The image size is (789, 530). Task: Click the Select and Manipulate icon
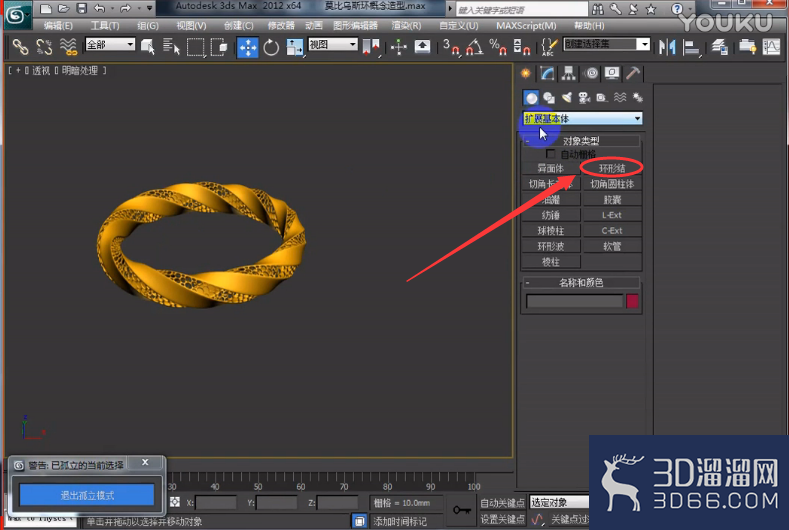pos(399,47)
